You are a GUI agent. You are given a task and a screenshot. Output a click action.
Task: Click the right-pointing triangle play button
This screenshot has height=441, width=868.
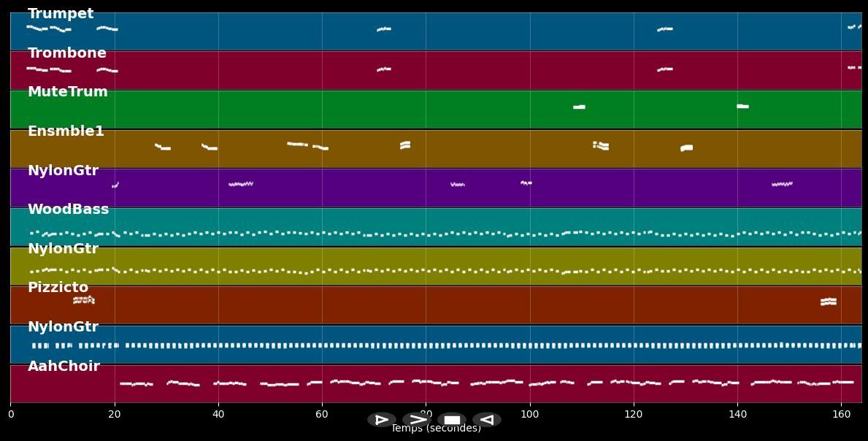[381, 420]
